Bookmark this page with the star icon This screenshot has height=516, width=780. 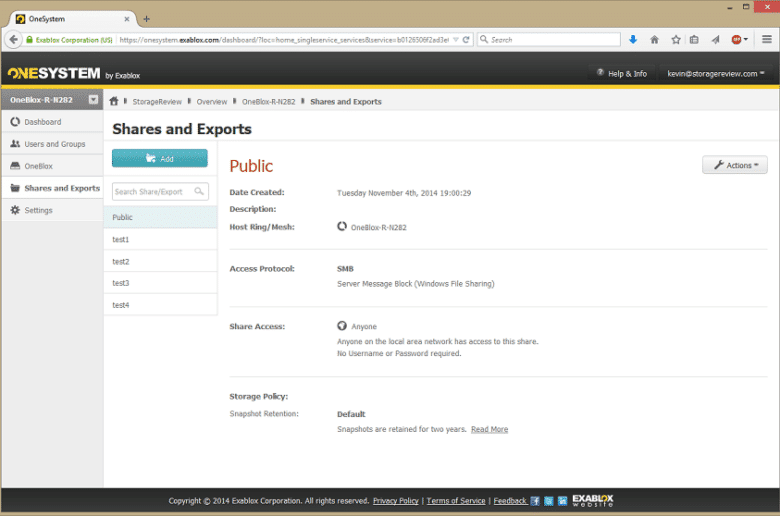676,40
